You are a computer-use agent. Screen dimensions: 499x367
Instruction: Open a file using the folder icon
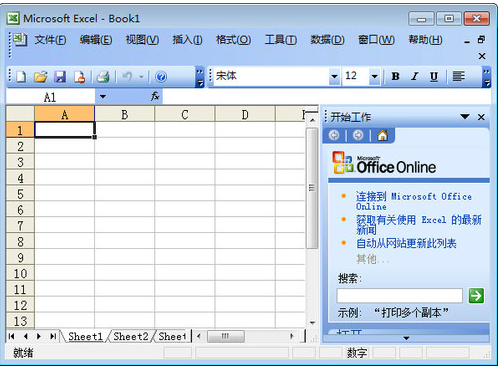pyautogui.click(x=41, y=77)
